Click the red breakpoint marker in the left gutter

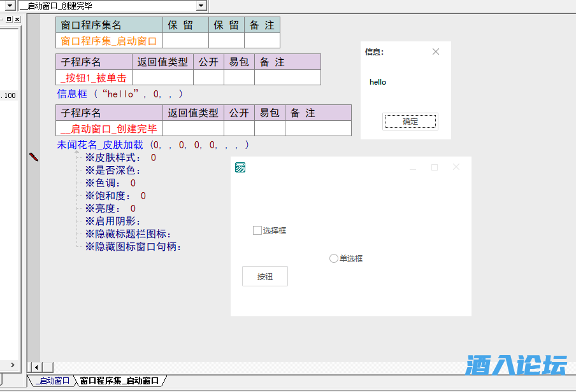click(34, 157)
